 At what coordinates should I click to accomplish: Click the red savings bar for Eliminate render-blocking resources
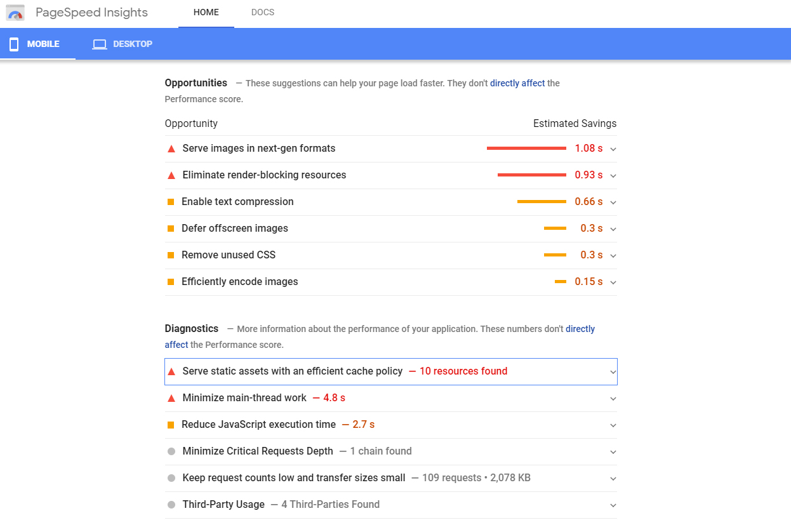click(x=531, y=175)
